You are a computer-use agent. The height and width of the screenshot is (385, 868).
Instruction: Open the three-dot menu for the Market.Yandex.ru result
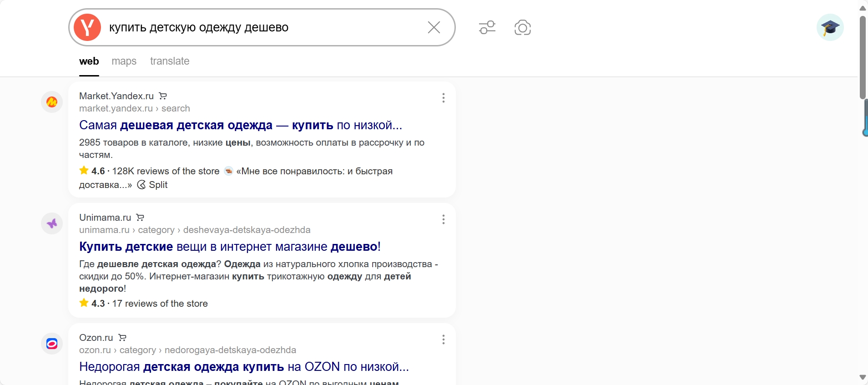(x=444, y=98)
